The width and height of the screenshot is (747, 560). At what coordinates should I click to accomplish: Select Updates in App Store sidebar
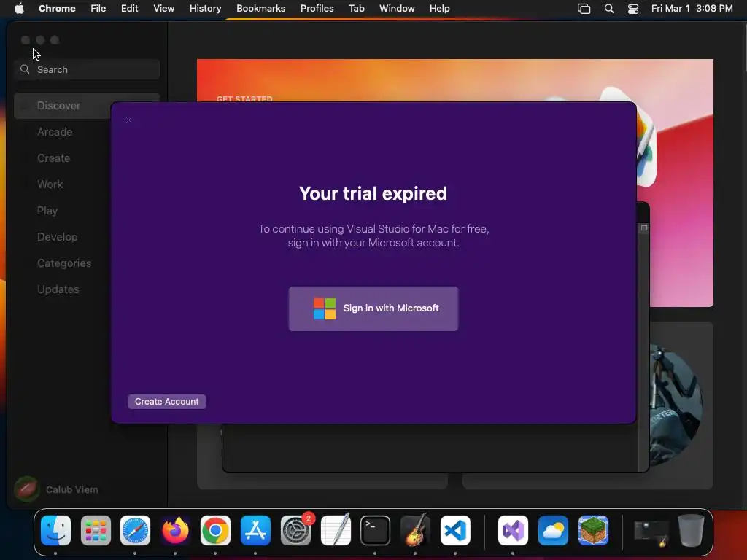[58, 289]
